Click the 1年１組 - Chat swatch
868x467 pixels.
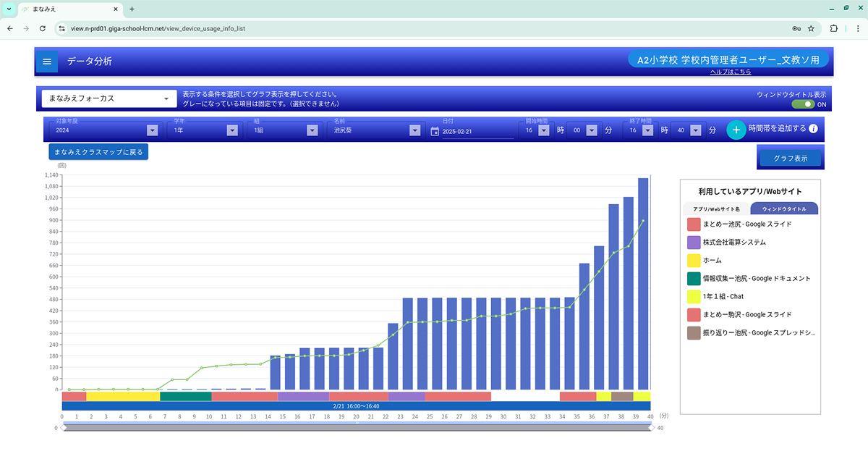coord(693,296)
